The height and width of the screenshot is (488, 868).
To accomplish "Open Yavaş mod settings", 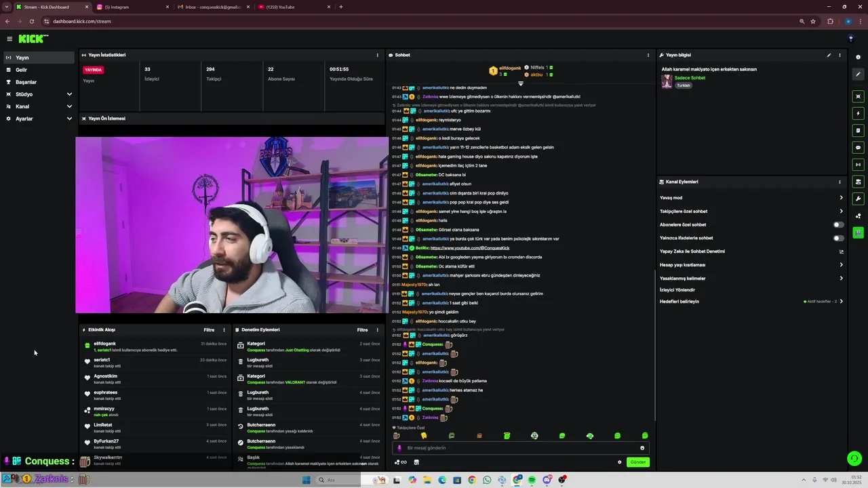I will (x=751, y=198).
